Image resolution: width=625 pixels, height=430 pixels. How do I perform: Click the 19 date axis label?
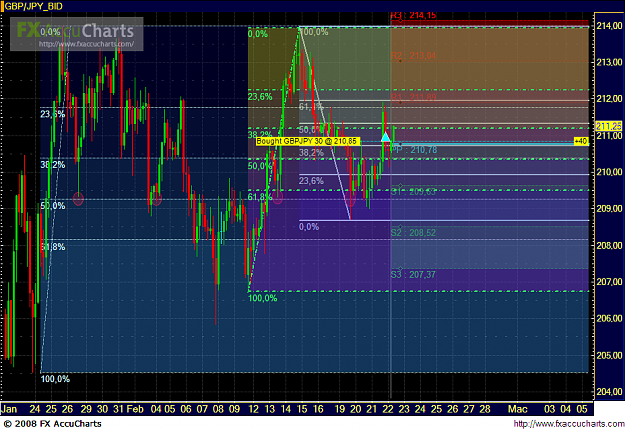[x=339, y=409]
